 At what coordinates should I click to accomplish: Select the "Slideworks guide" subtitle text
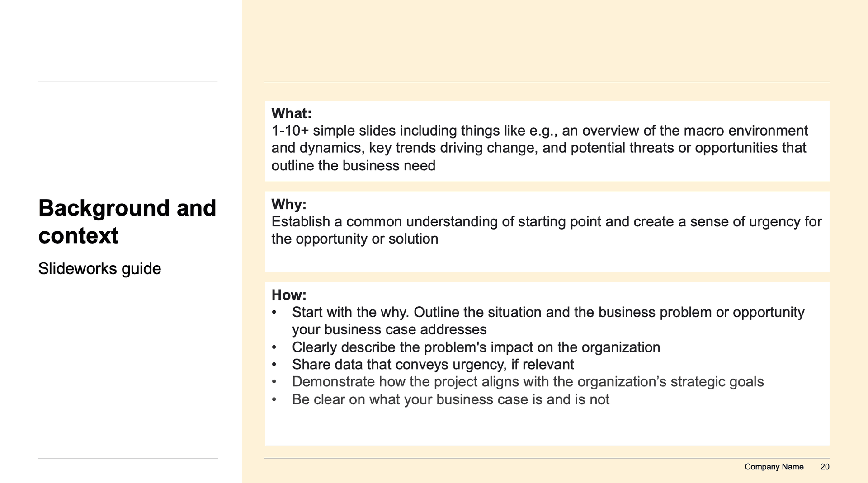(x=99, y=269)
